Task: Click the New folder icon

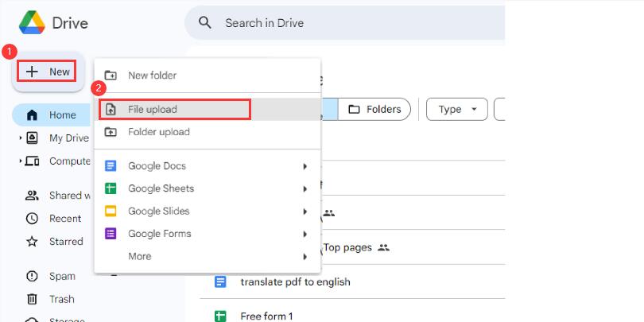Action: coord(111,76)
